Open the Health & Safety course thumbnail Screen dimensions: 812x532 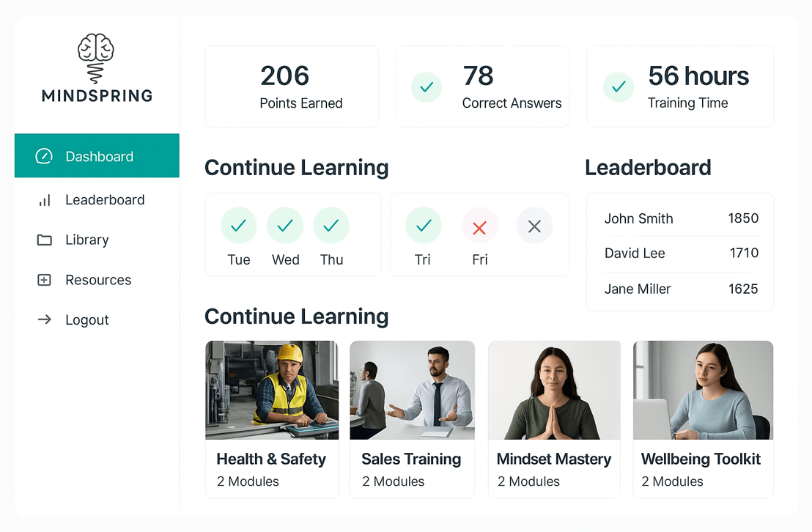(x=272, y=390)
